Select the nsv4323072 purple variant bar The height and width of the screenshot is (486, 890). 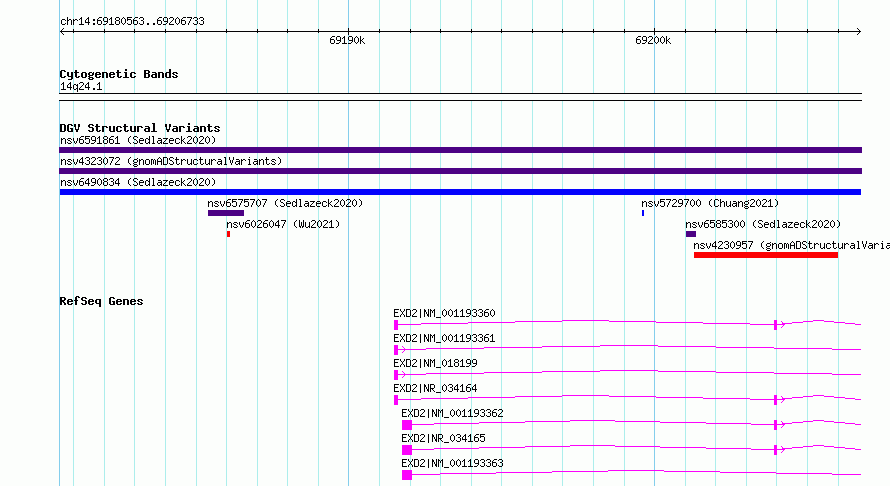pyautogui.click(x=460, y=171)
